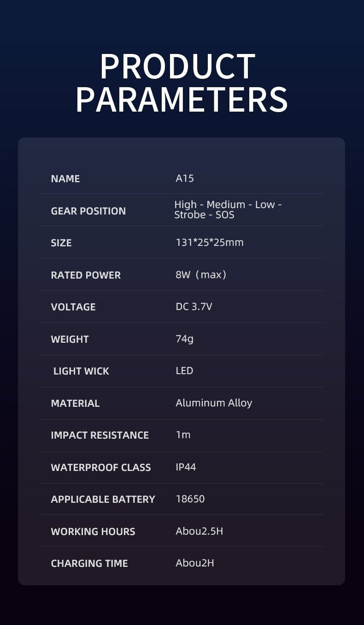The image size is (364, 625).
Task: Click the WEIGHT label
Action: 70,339
